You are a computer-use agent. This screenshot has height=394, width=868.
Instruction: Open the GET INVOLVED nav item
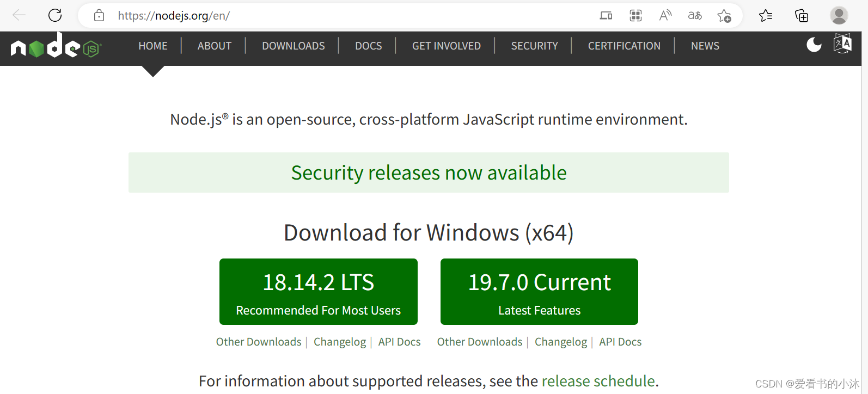tap(447, 46)
